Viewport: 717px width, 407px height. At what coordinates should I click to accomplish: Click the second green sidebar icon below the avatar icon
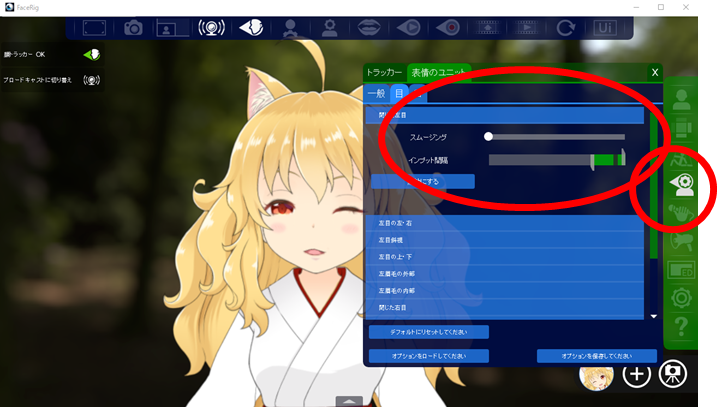[x=681, y=128]
